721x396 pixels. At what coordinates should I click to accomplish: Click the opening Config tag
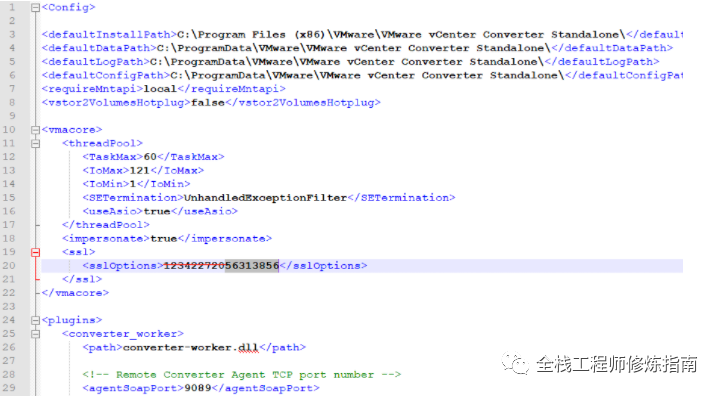69,7
